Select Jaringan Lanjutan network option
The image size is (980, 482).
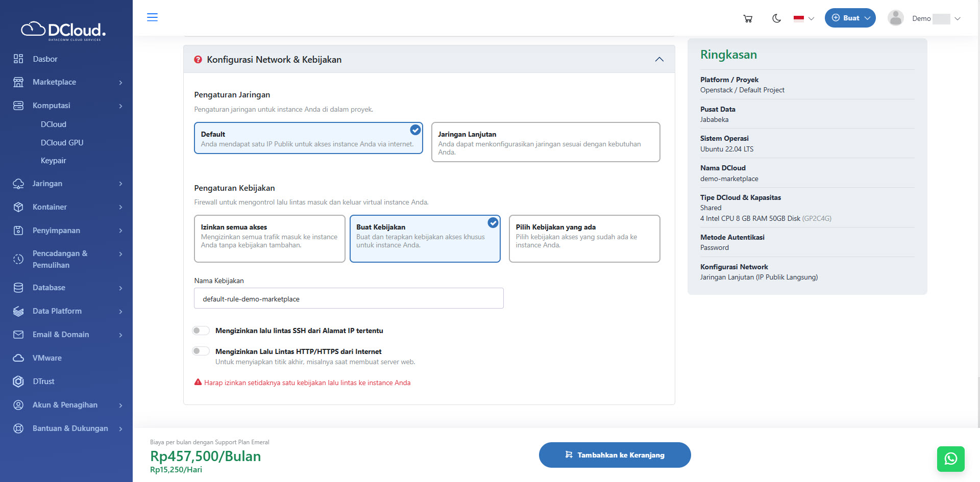(x=545, y=142)
